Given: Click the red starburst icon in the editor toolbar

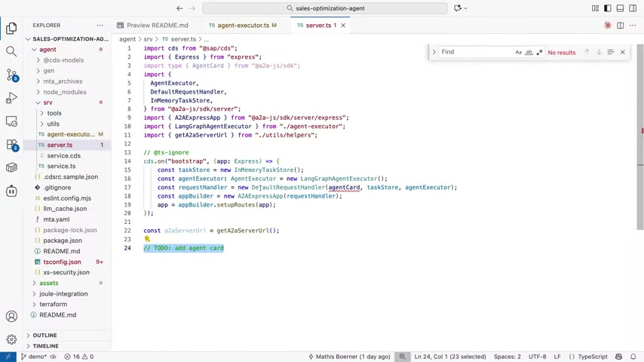Looking at the screenshot, I should pos(608,26).
